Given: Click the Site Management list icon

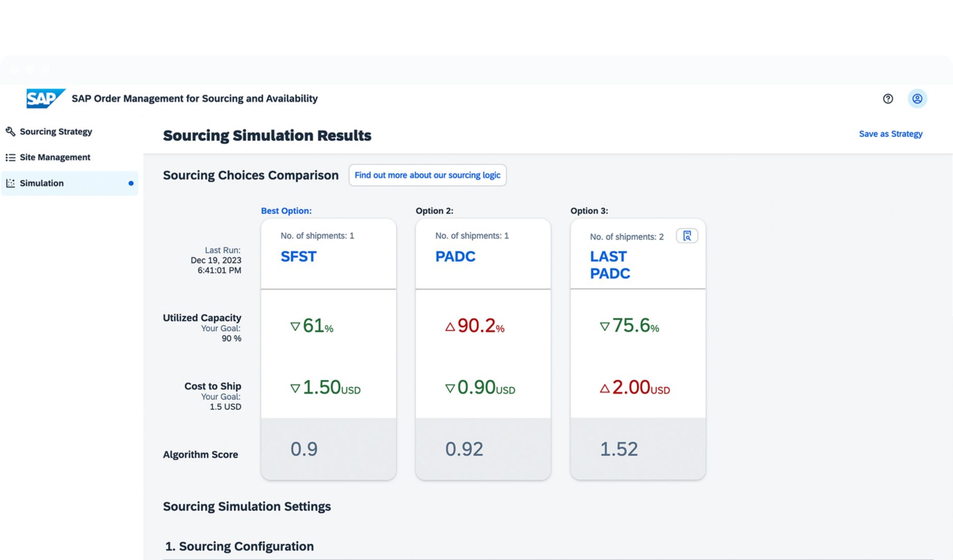Looking at the screenshot, I should coord(10,158).
